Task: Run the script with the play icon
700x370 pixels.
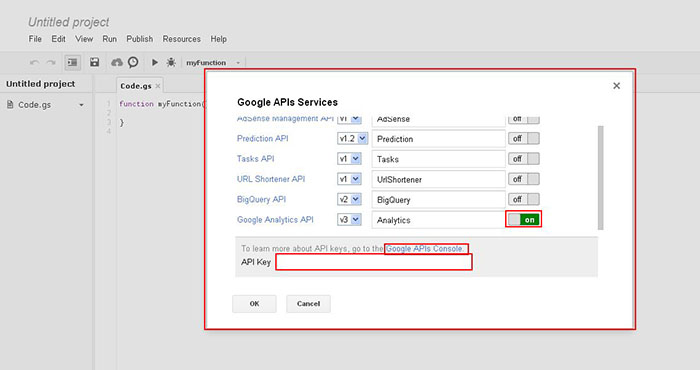Action: click(x=154, y=62)
